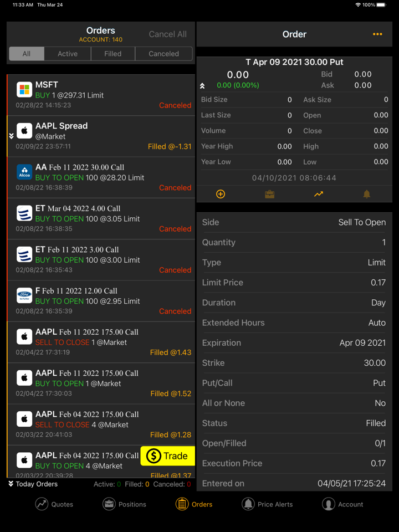Tap Cancel All orders
Image resolution: width=399 pixels, height=532 pixels.
[167, 34]
